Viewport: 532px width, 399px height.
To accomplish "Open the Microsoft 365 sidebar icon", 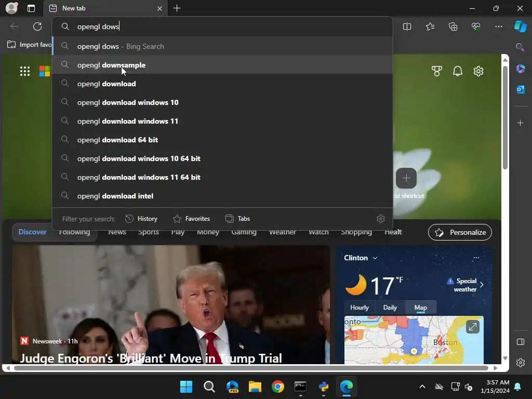I will [x=520, y=69].
